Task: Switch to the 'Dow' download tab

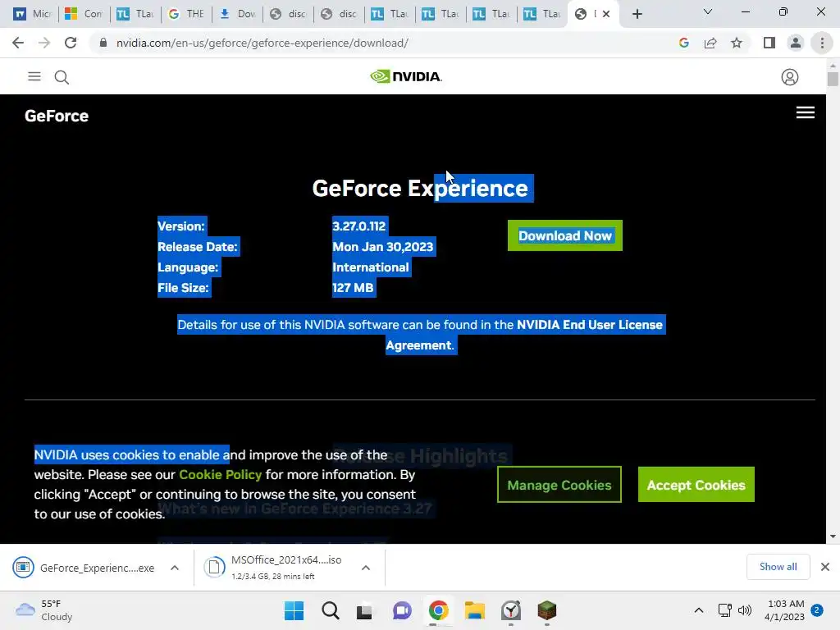Action: pyautogui.click(x=236, y=14)
